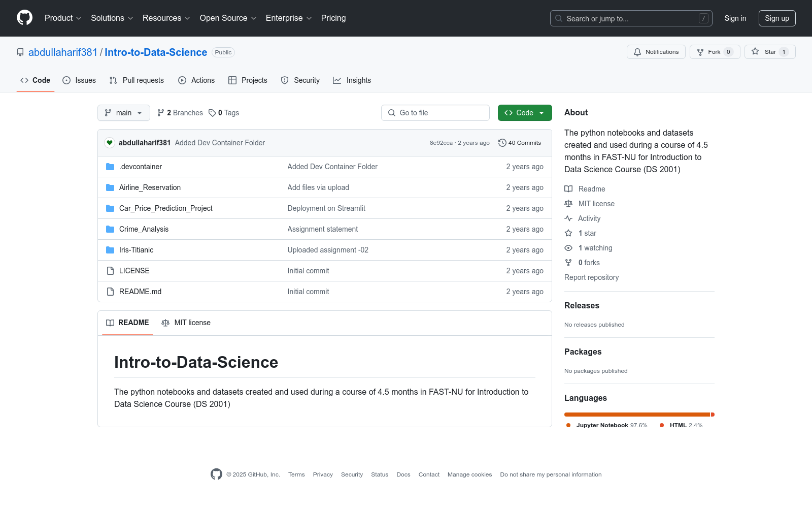The height and width of the screenshot is (508, 812).
Task: Open the 'Assignment statement' commit
Action: 323,229
